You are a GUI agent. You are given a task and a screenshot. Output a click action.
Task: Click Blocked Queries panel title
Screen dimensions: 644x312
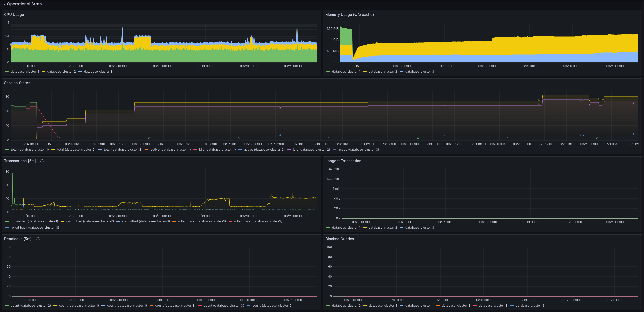point(340,239)
